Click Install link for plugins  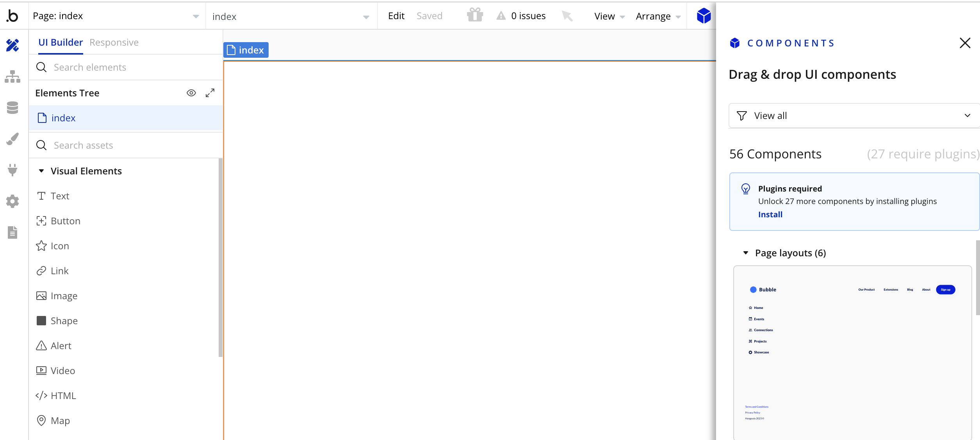coord(770,215)
